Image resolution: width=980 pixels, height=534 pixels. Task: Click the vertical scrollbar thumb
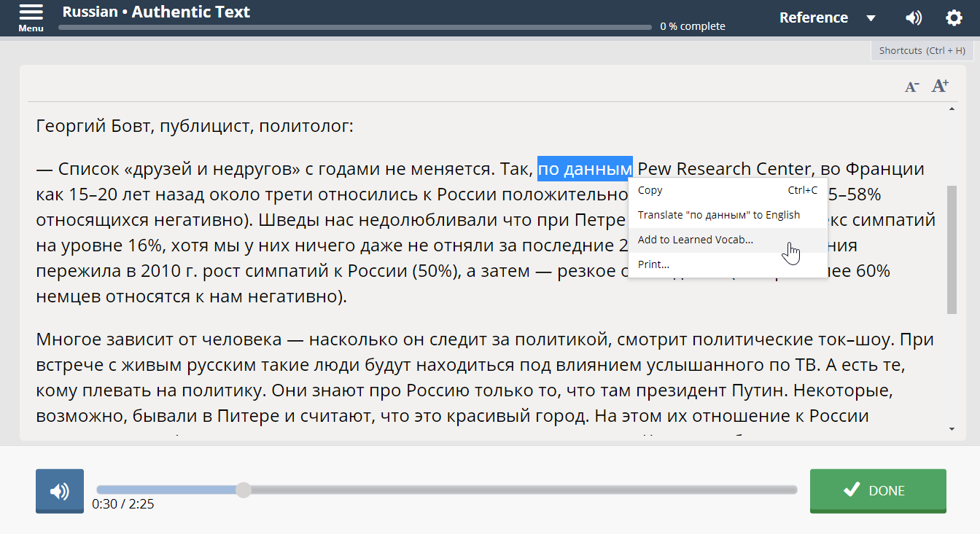[952, 248]
